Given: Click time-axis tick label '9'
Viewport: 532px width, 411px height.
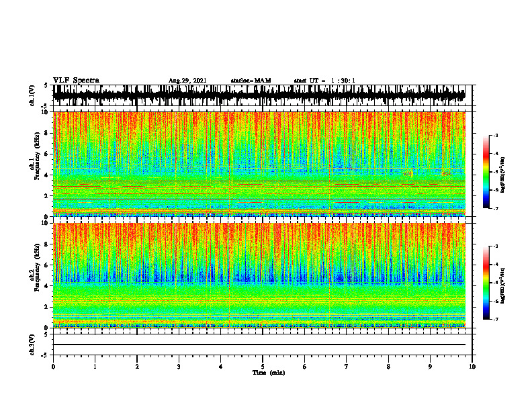Looking at the screenshot, I should 430,367.
